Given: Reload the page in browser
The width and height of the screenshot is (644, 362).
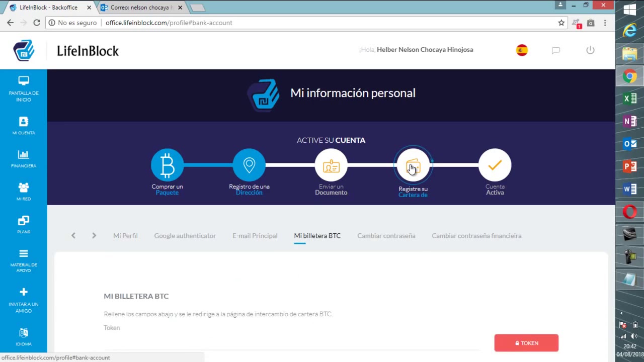Looking at the screenshot, I should coord(37,23).
